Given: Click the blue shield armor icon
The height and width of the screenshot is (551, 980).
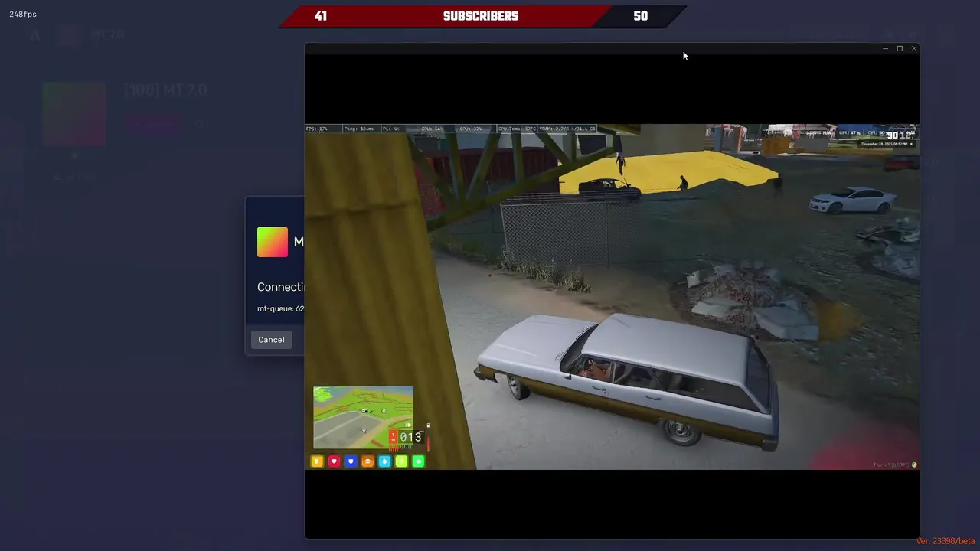Looking at the screenshot, I should coord(351,461).
